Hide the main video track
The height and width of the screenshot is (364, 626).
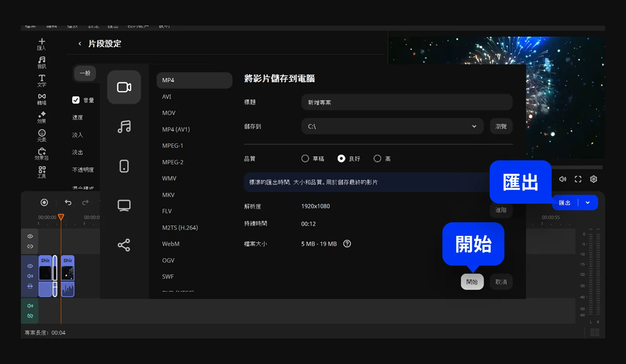(30, 266)
